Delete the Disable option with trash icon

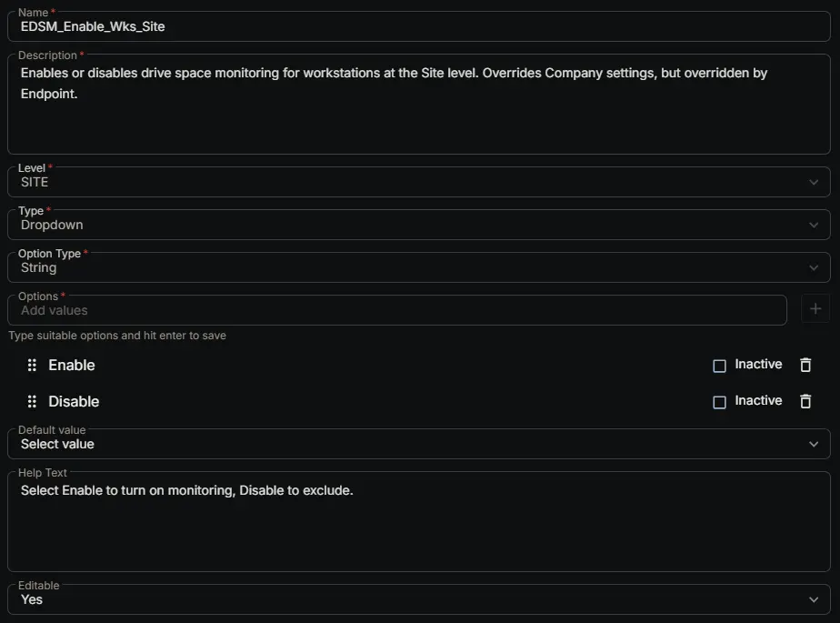pyautogui.click(x=805, y=402)
